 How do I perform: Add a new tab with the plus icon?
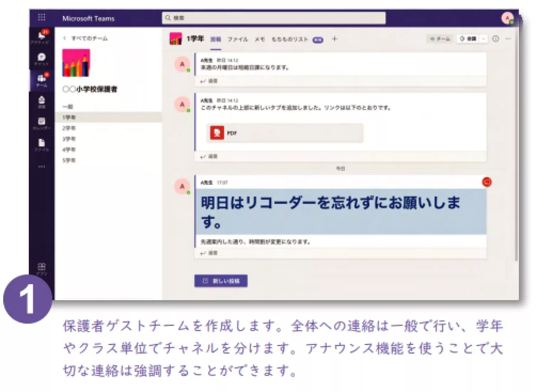tap(335, 39)
